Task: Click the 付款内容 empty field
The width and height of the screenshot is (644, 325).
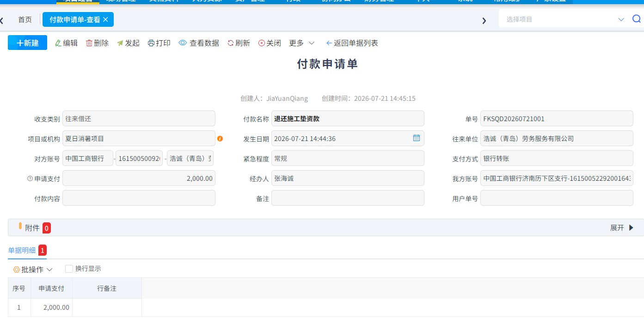Action: coord(139,198)
